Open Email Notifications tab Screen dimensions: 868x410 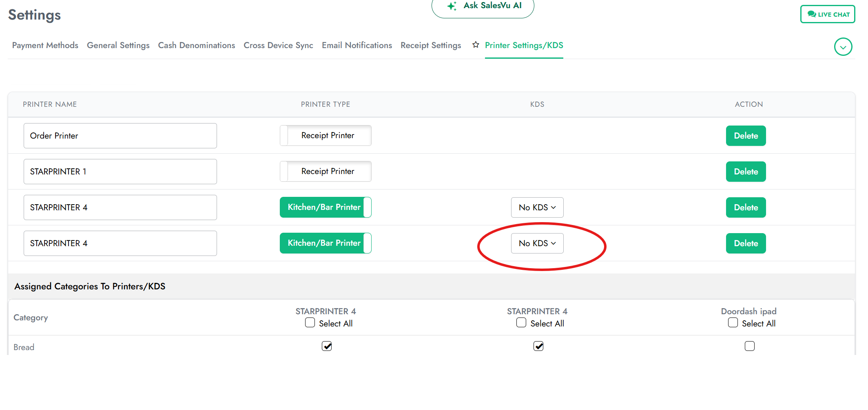(x=357, y=45)
